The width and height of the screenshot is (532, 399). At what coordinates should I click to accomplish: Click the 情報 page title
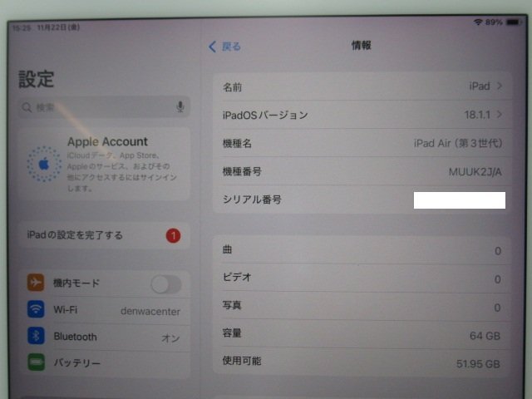tap(362, 45)
